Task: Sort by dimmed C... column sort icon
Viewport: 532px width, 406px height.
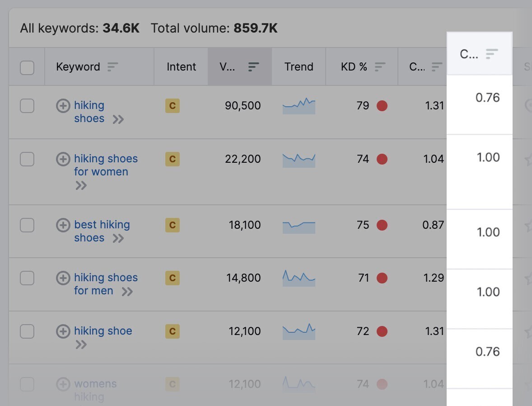Action: (x=437, y=67)
